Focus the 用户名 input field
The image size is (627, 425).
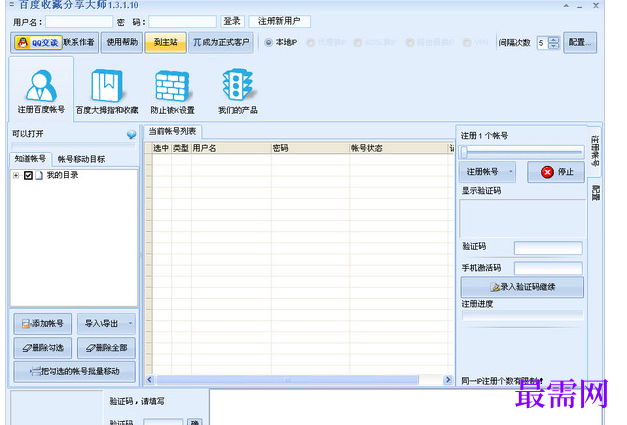[x=79, y=22]
